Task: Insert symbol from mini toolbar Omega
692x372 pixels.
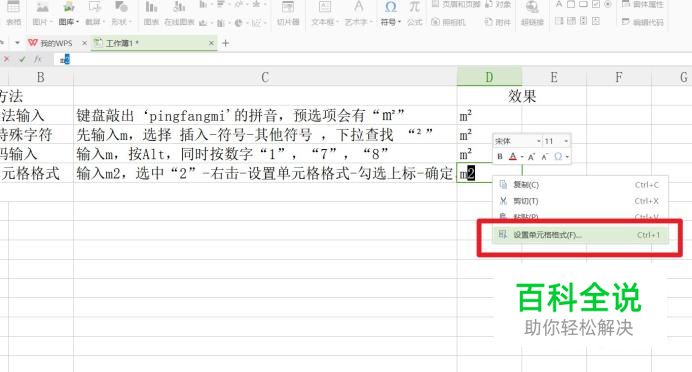Action: (x=558, y=156)
